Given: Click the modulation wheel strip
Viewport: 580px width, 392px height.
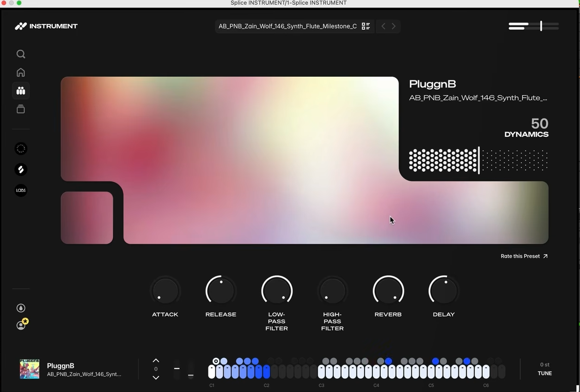Looking at the screenshot, I should 190,370.
